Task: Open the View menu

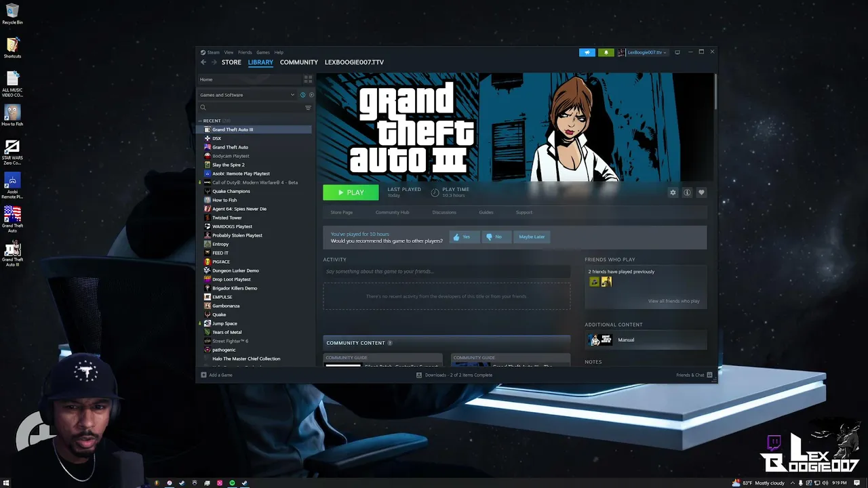Action: tap(229, 52)
